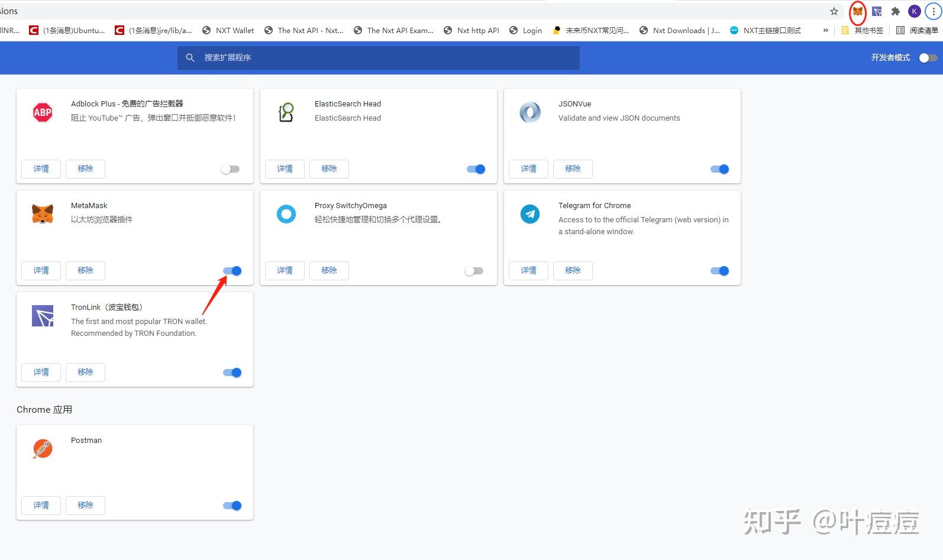Open the Login bookmark
943x560 pixels.
pyautogui.click(x=525, y=30)
